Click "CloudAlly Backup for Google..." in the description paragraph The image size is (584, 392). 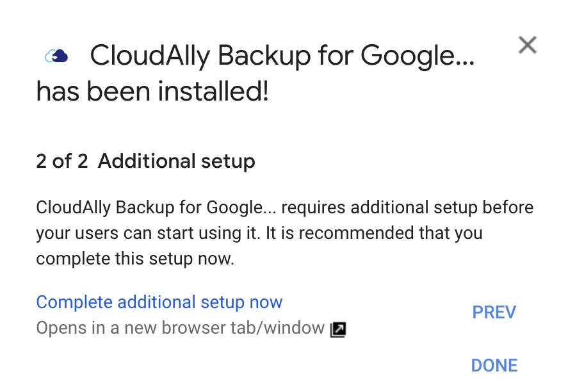(x=156, y=208)
